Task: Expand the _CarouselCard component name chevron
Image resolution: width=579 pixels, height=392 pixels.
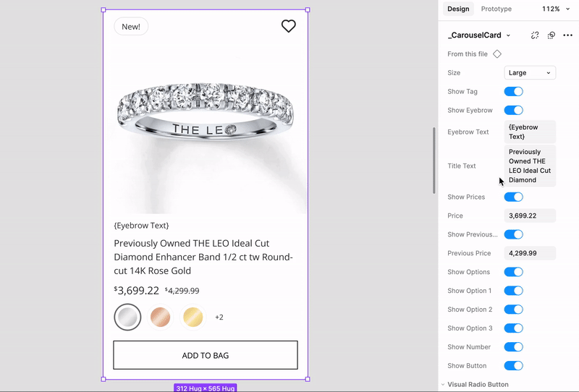Action: (508, 35)
